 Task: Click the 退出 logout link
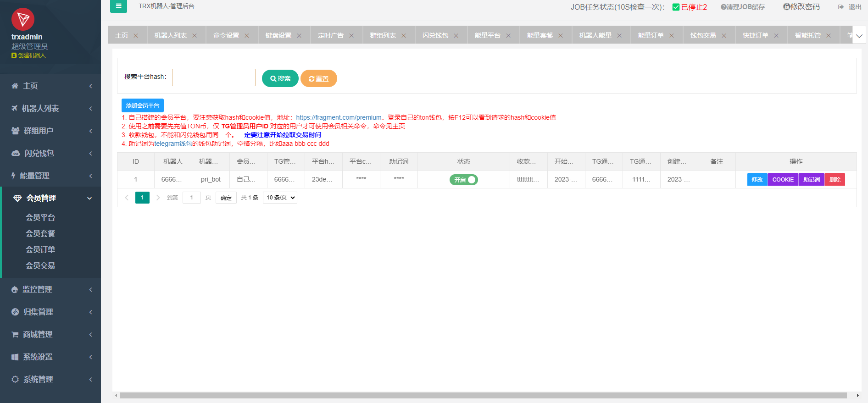pos(850,7)
